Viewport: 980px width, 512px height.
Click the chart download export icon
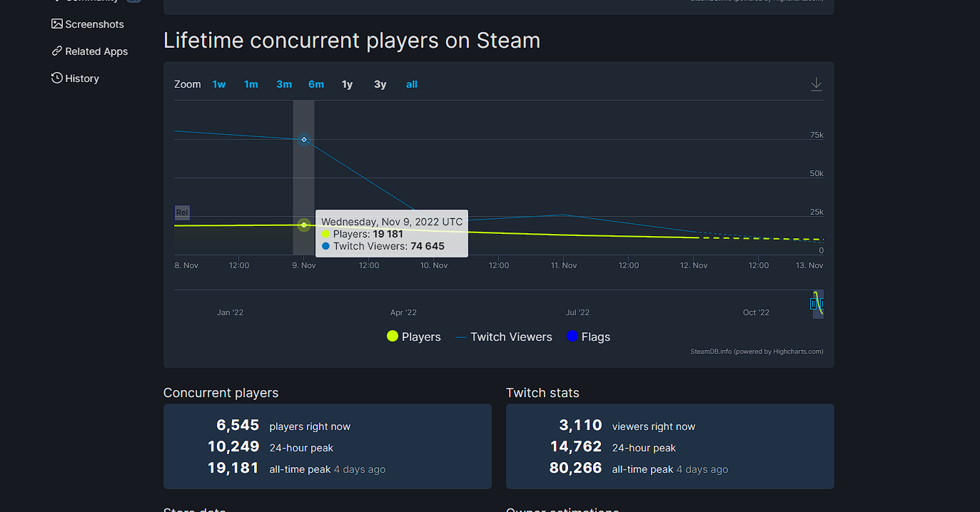click(816, 84)
